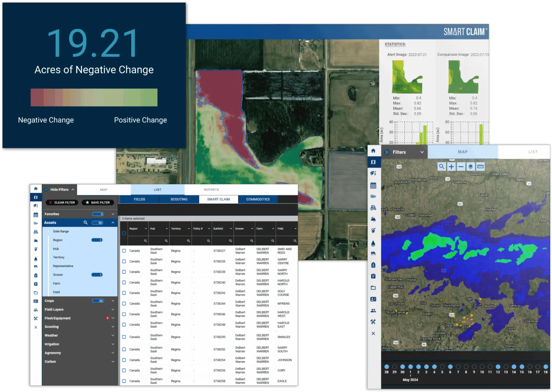Open the water drop irrigation sidebar icon
The width and height of the screenshot is (552, 392).
[373, 243]
